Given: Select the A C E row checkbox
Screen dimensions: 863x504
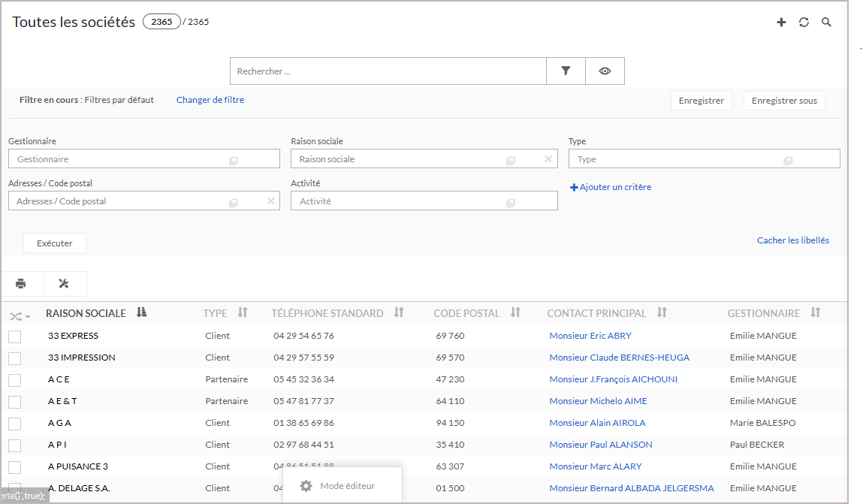Looking at the screenshot, I should point(15,380).
